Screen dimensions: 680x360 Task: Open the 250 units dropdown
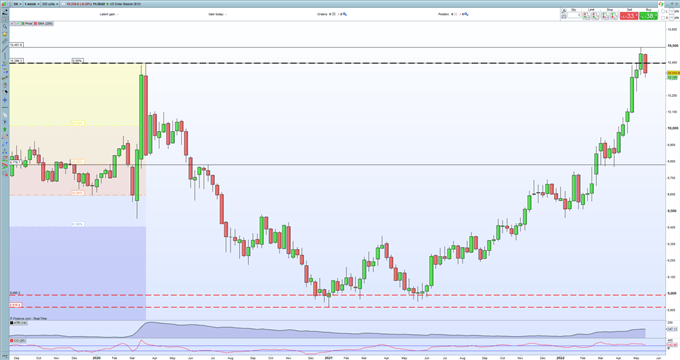(50, 4)
